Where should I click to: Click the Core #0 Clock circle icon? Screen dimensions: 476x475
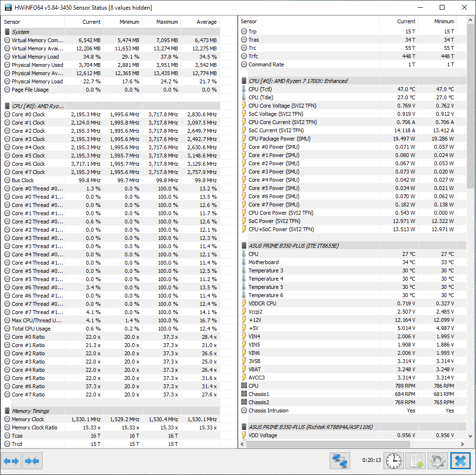point(7,114)
